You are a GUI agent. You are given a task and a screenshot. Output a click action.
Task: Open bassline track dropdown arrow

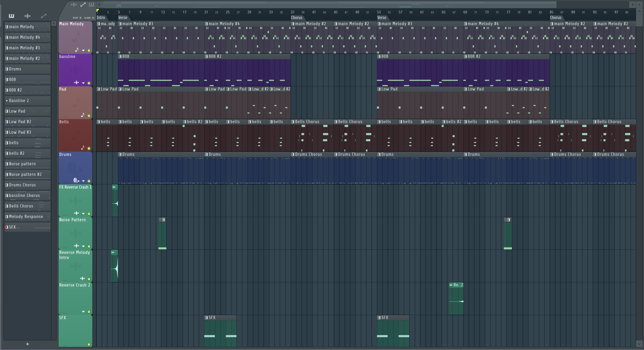click(83, 83)
